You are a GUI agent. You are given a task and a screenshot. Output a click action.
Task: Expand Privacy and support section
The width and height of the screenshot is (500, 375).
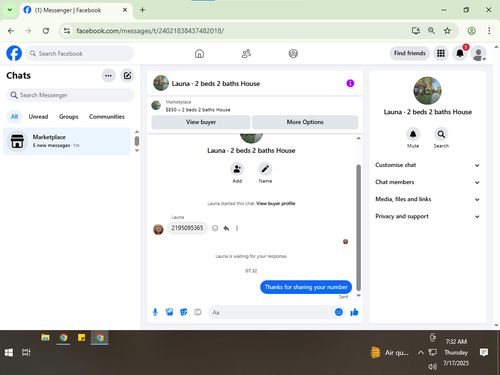(x=428, y=216)
